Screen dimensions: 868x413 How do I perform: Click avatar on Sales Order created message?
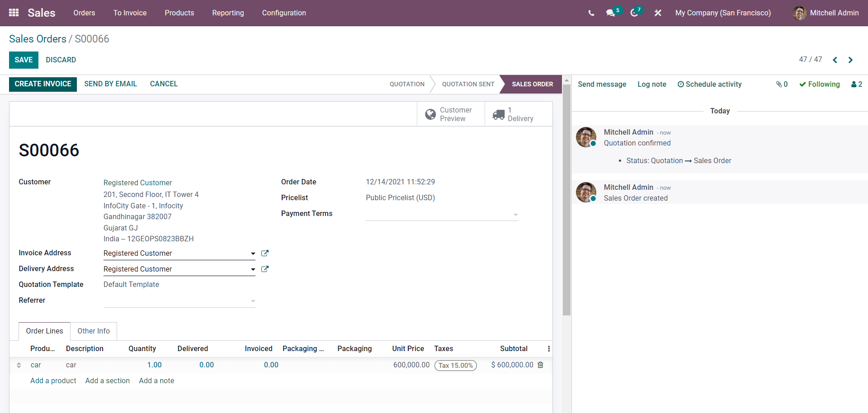[586, 192]
